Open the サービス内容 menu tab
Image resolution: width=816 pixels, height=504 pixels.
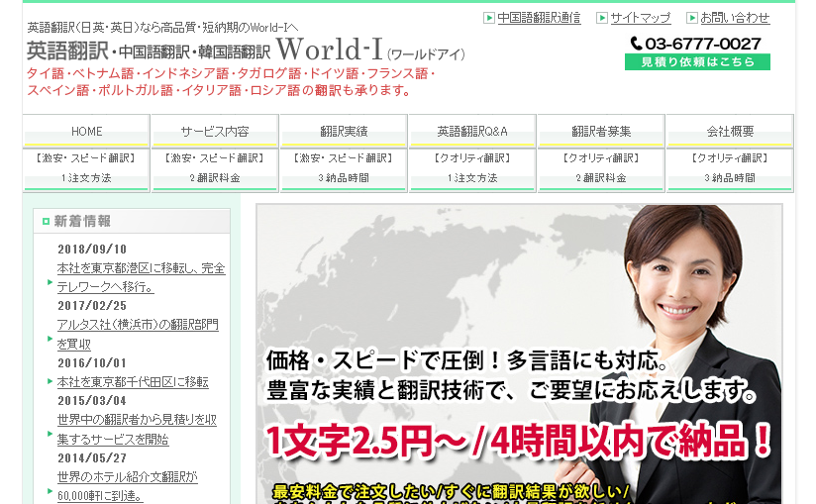click(215, 131)
